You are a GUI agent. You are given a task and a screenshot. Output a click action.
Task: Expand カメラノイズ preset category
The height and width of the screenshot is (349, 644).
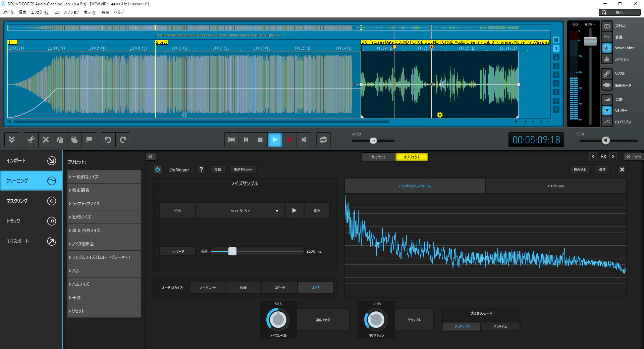[104, 217]
